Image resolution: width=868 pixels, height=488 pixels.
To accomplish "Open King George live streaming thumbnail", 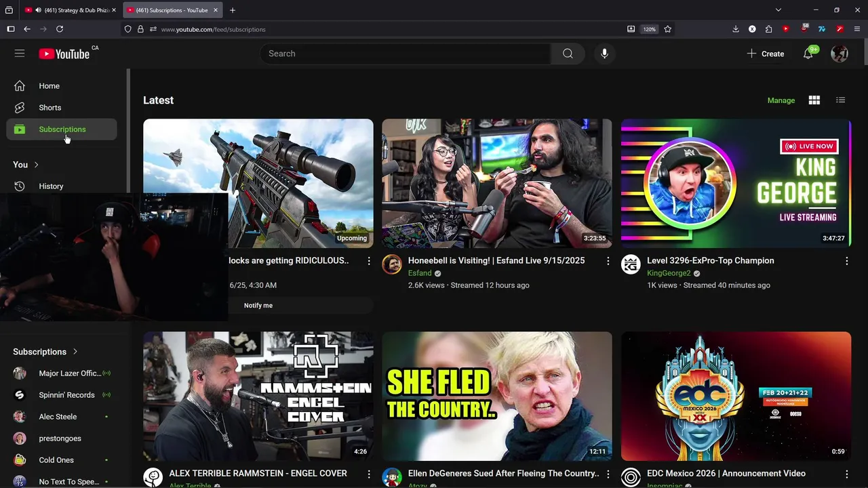I will coord(736,184).
